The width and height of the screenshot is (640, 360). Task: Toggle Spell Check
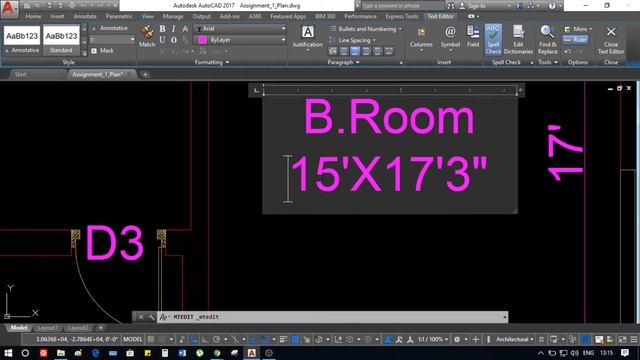493,39
